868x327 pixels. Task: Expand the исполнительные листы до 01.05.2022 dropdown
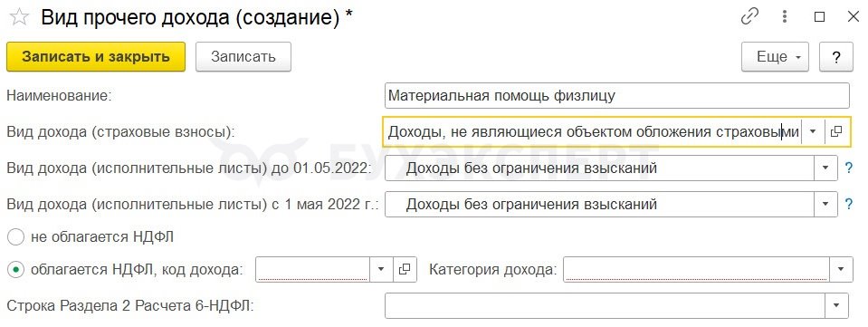825,168
